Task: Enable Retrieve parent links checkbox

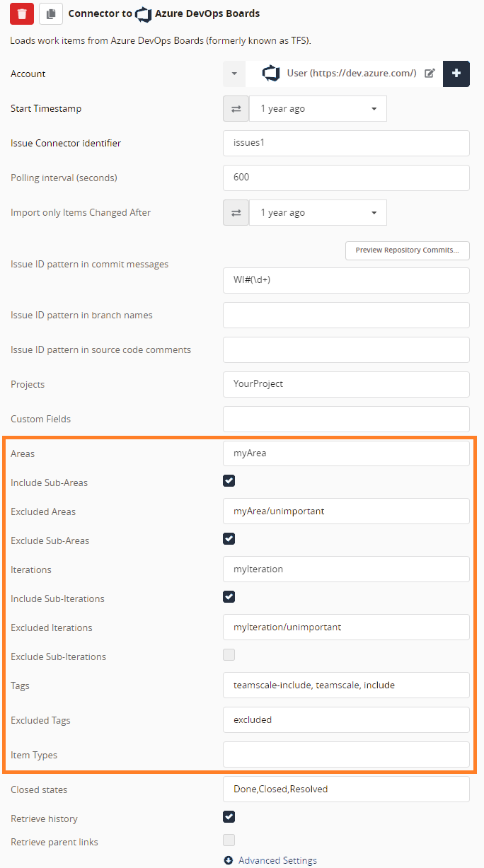Action: [229, 840]
